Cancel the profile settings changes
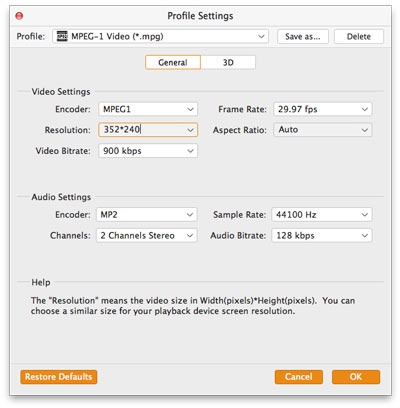 299,377
